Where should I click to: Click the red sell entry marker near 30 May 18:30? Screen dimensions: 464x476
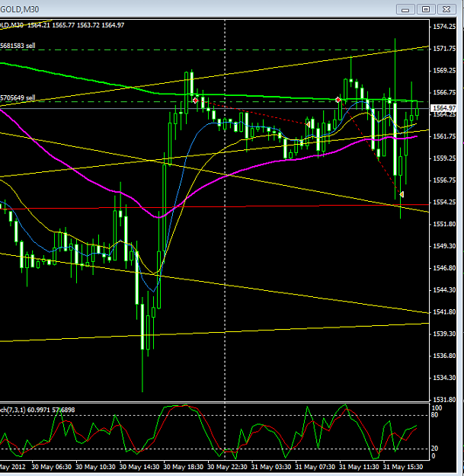click(x=195, y=101)
